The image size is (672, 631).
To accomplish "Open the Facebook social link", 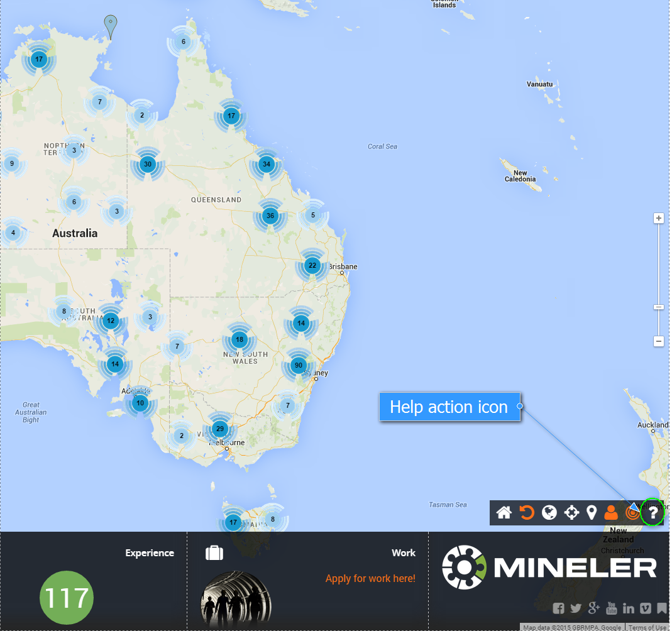I will point(558,608).
